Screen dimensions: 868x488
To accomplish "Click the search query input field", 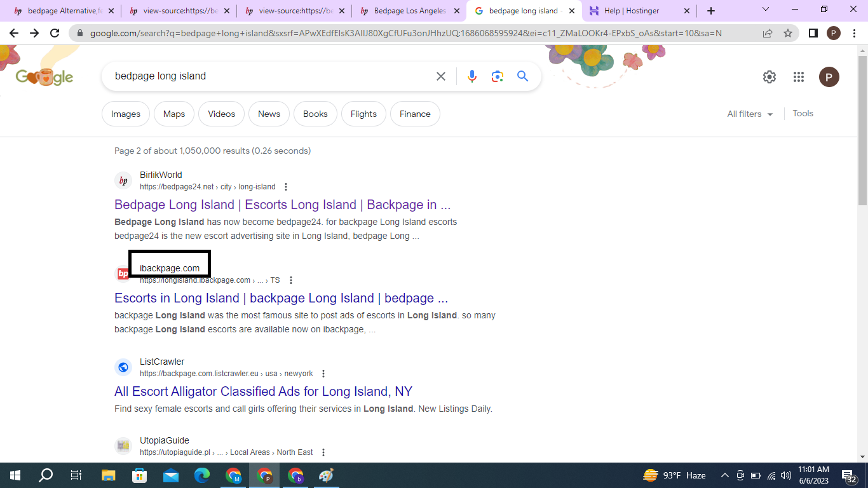I will pyautogui.click(x=270, y=76).
